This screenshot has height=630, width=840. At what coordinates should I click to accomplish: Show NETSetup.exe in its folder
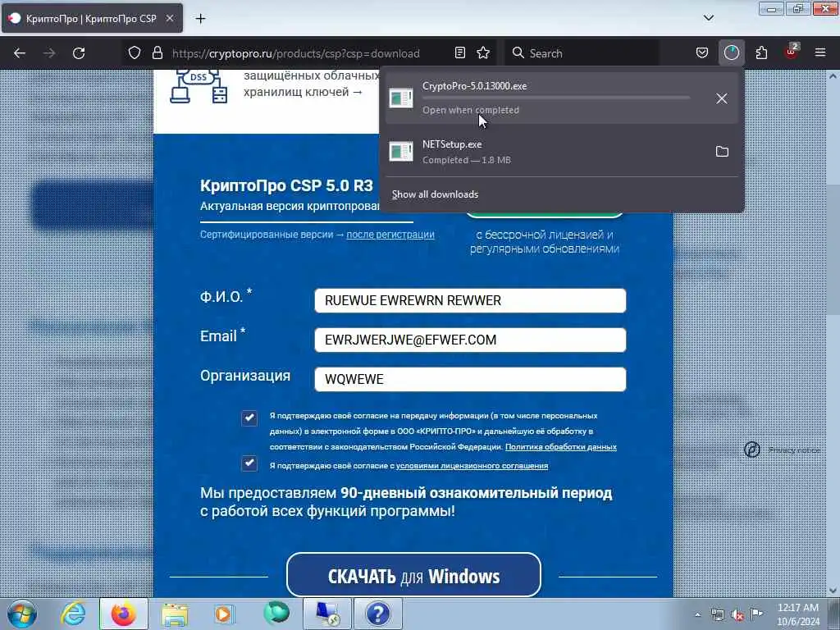point(722,152)
